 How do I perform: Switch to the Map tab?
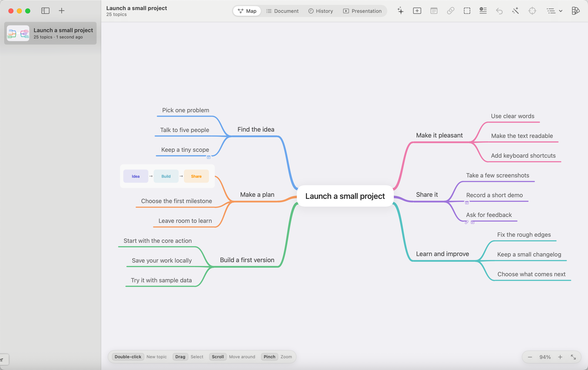[247, 11]
